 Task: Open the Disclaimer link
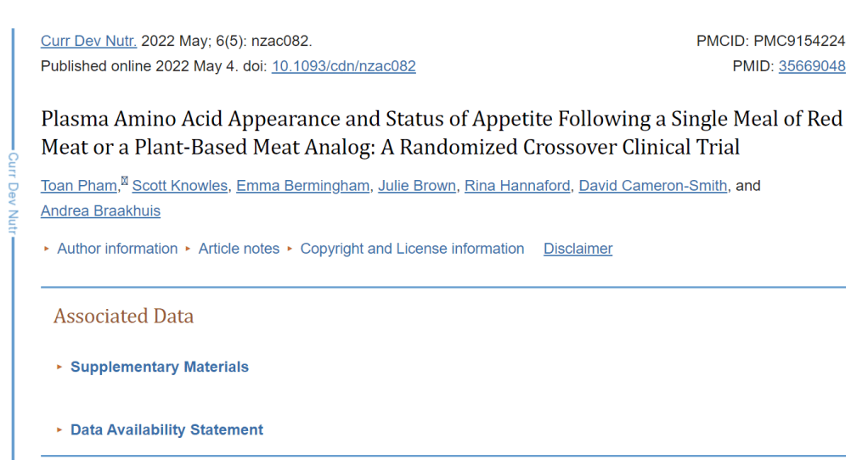pos(578,249)
